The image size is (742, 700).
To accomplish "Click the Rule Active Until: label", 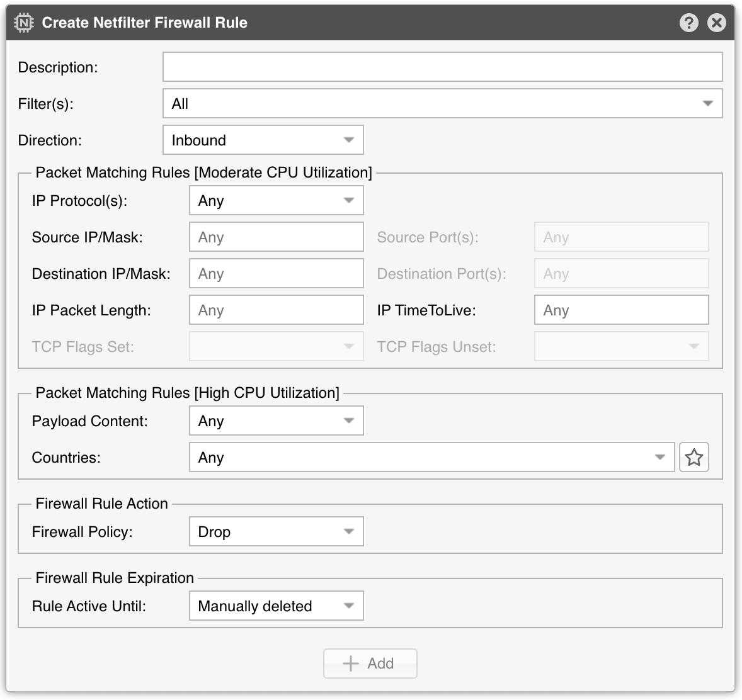I will [89, 606].
